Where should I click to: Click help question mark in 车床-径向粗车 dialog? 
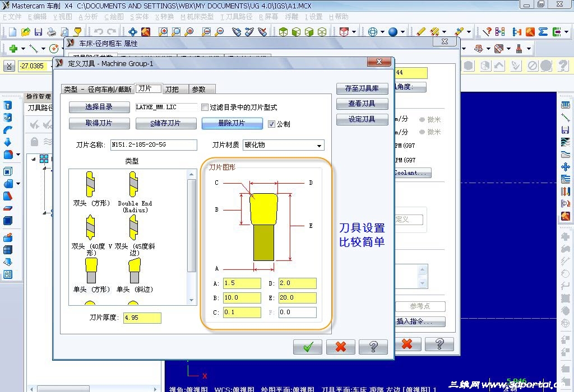[439, 344]
